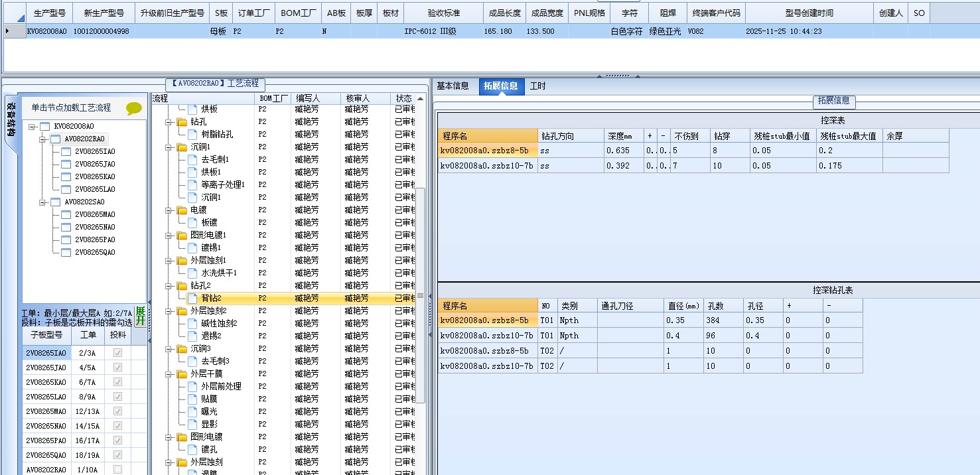The height and width of the screenshot is (475, 980).
Task: Click the 残桩stub最大值 column header
Action: click(849, 136)
